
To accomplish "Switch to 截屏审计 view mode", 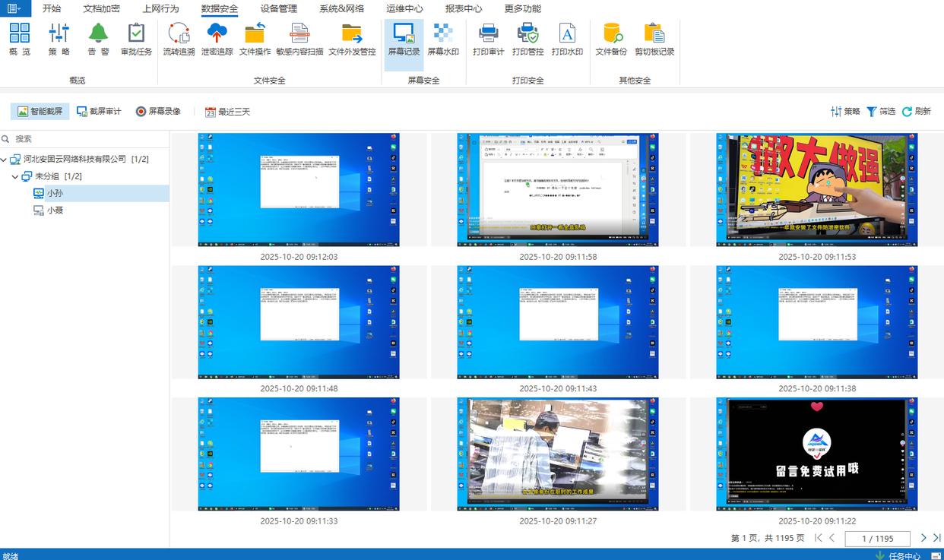I will (x=99, y=112).
